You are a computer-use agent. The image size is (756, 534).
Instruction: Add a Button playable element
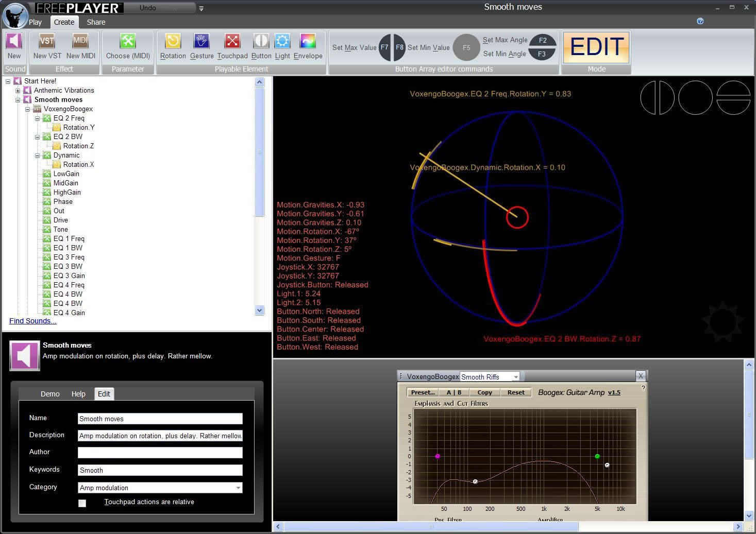tap(261, 42)
